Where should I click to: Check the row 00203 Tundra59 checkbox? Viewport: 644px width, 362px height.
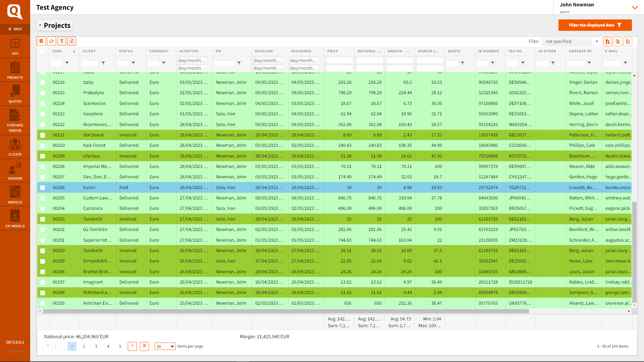43,219
